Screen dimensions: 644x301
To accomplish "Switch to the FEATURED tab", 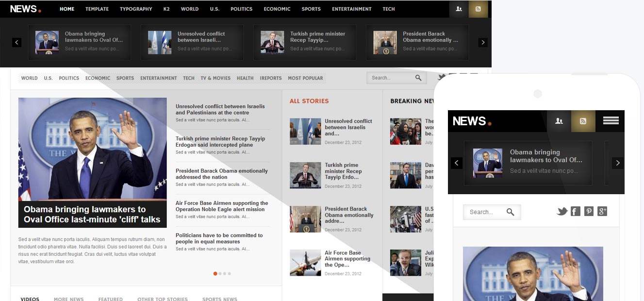I will pos(111,299).
